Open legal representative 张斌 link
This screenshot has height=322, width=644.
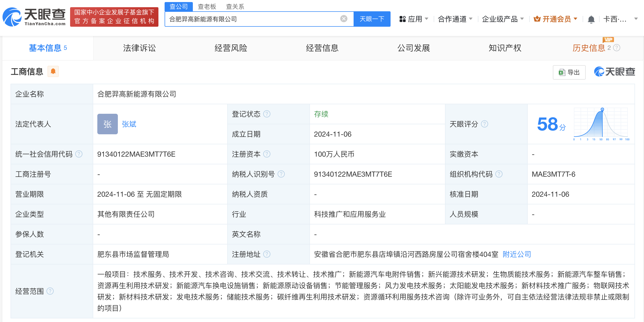click(x=129, y=124)
